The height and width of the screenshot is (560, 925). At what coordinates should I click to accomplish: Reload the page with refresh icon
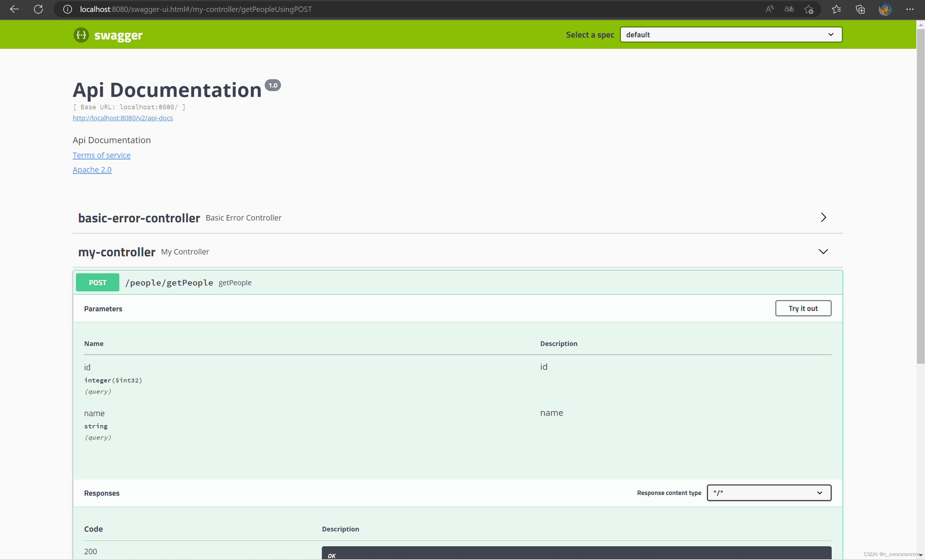pos(38,9)
